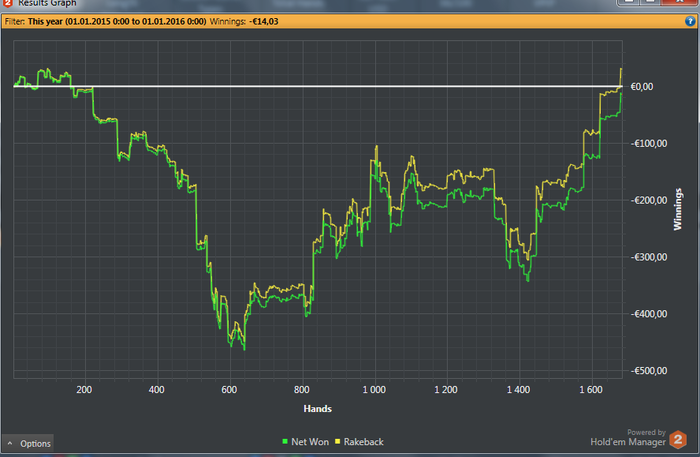Screen dimensions: 700x457
Task: Click the 800 hands axis label
Action: (302, 390)
